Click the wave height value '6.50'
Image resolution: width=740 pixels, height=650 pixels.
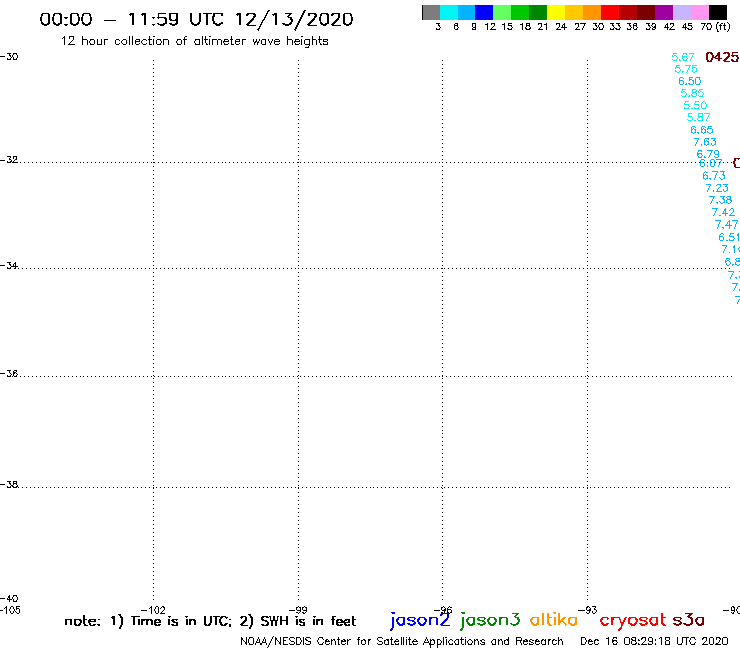pos(690,81)
